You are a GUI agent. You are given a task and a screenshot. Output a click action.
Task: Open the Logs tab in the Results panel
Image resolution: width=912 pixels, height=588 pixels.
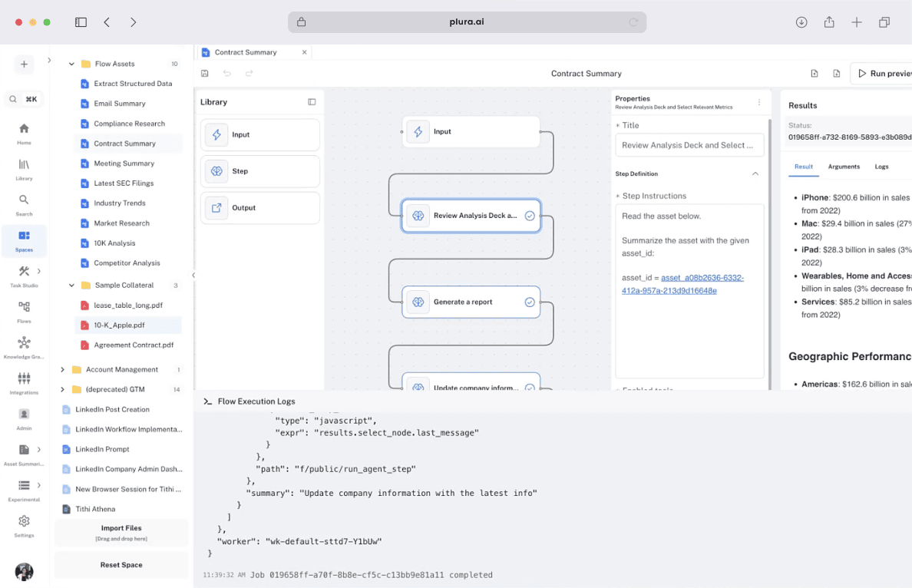881,167
